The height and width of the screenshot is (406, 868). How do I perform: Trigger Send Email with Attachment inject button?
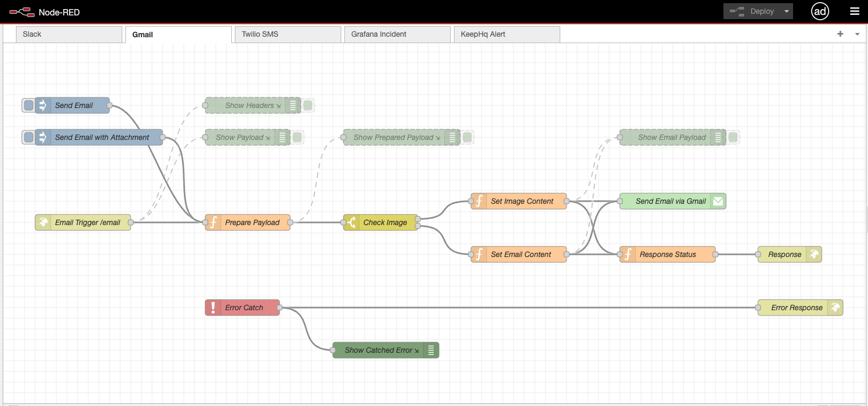tap(29, 137)
